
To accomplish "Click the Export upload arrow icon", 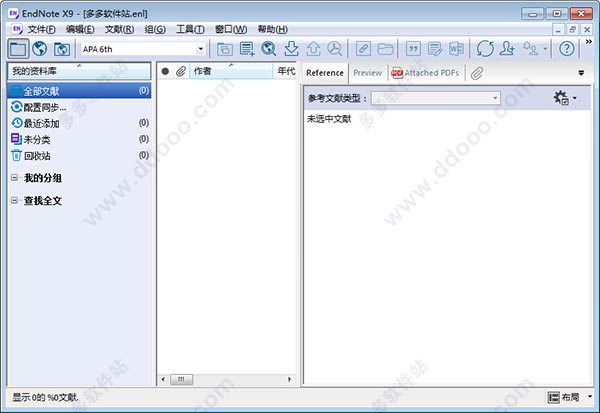I will click(x=313, y=49).
